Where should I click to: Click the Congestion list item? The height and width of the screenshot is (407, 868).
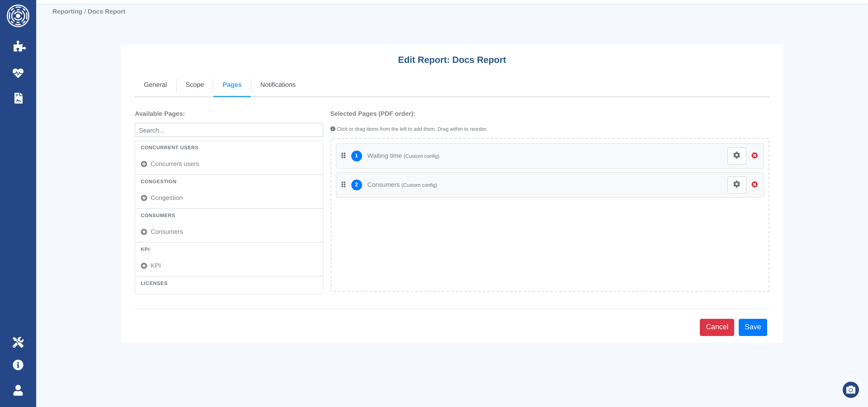coord(229,198)
